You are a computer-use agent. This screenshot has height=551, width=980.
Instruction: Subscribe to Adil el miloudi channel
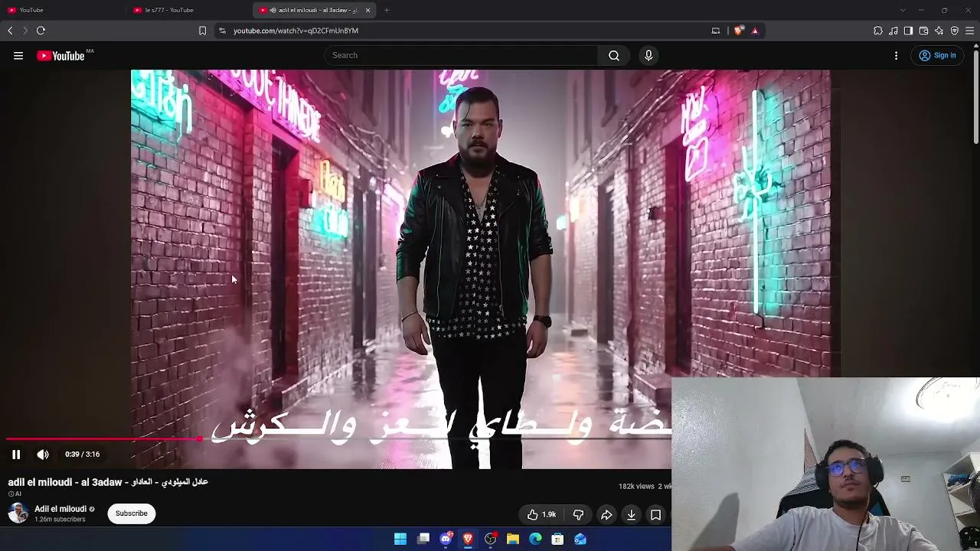[x=132, y=514]
